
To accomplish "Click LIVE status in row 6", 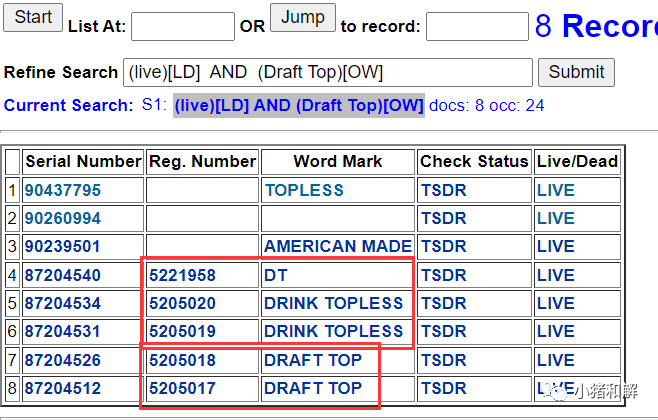I will (556, 332).
